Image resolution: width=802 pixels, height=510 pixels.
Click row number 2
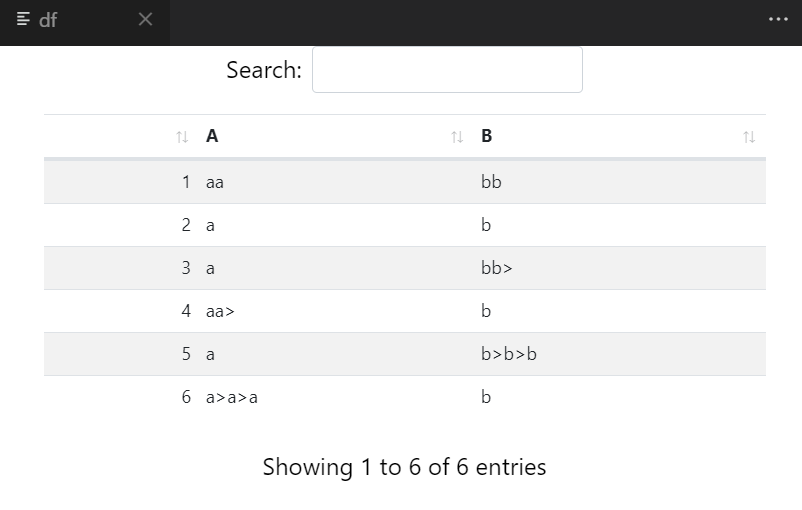186,225
